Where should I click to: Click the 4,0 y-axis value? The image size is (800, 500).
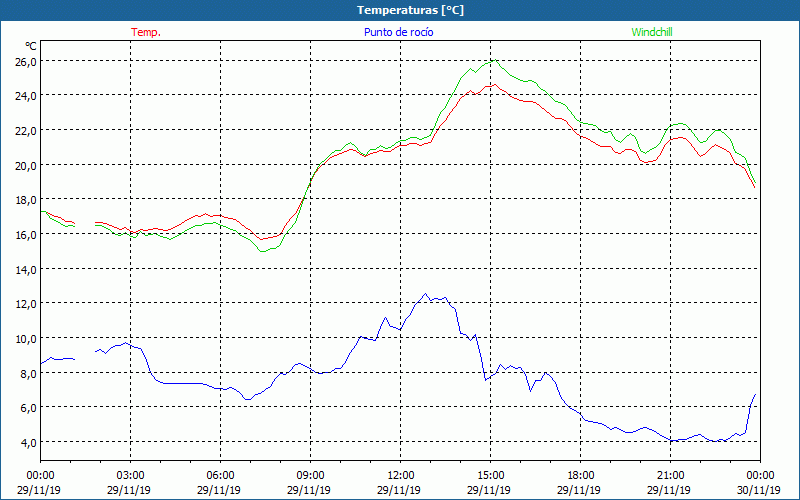29,442
